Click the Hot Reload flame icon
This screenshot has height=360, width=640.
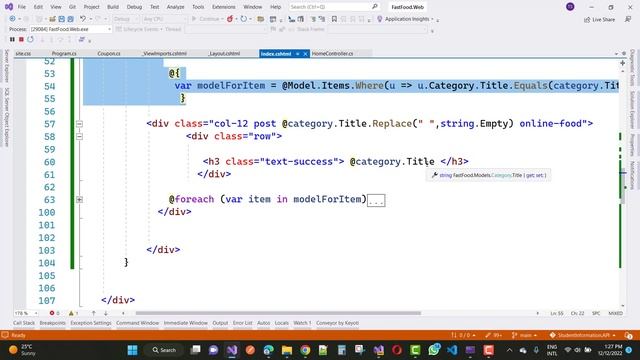pos(230,19)
